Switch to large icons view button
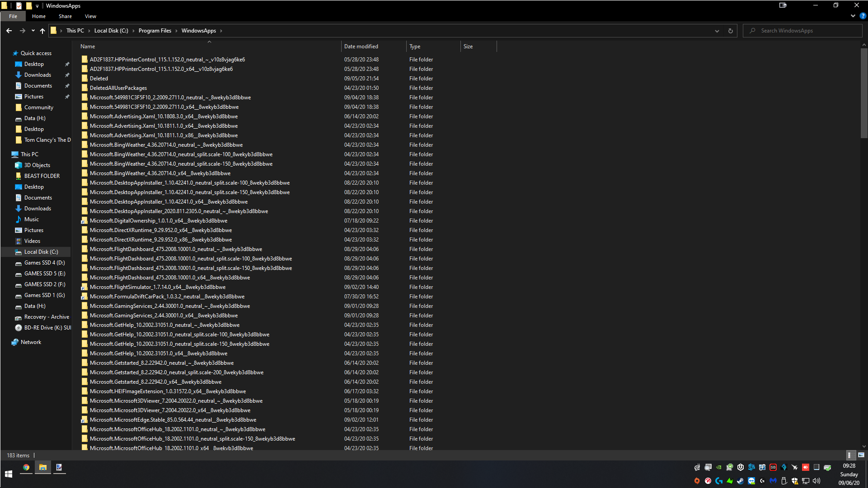868x488 pixels. pos(861,455)
